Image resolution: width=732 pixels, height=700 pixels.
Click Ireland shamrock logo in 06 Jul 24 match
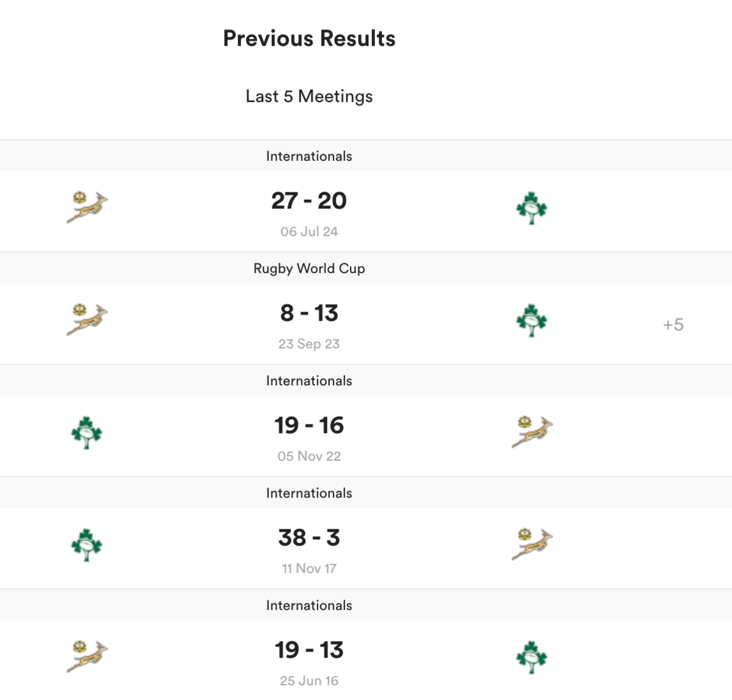point(531,208)
